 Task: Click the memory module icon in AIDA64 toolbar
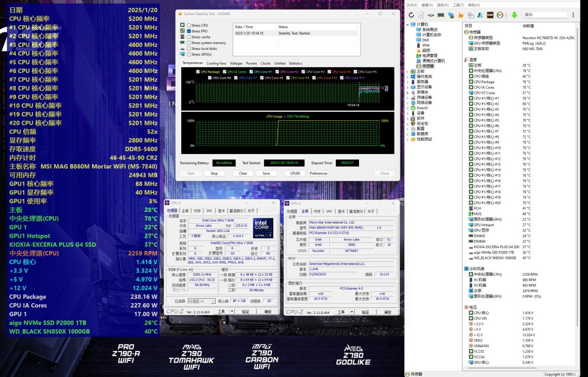(x=440, y=15)
